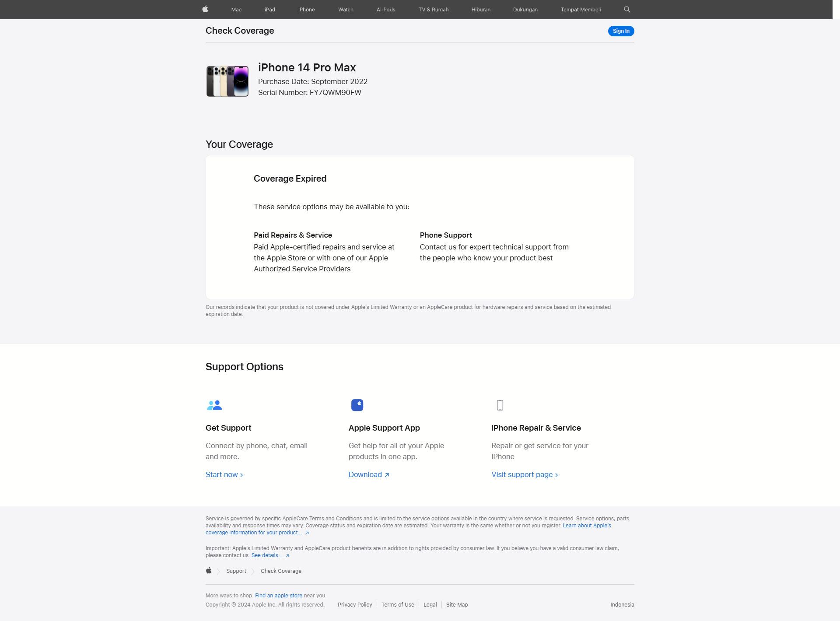Click Dukungan navigation menu item
The image size is (840, 621).
click(525, 9)
